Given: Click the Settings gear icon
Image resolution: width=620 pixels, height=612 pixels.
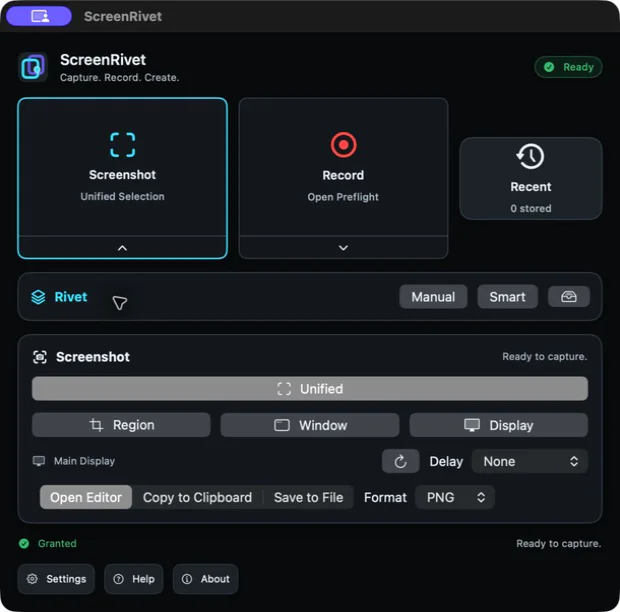Looking at the screenshot, I should (x=32, y=579).
